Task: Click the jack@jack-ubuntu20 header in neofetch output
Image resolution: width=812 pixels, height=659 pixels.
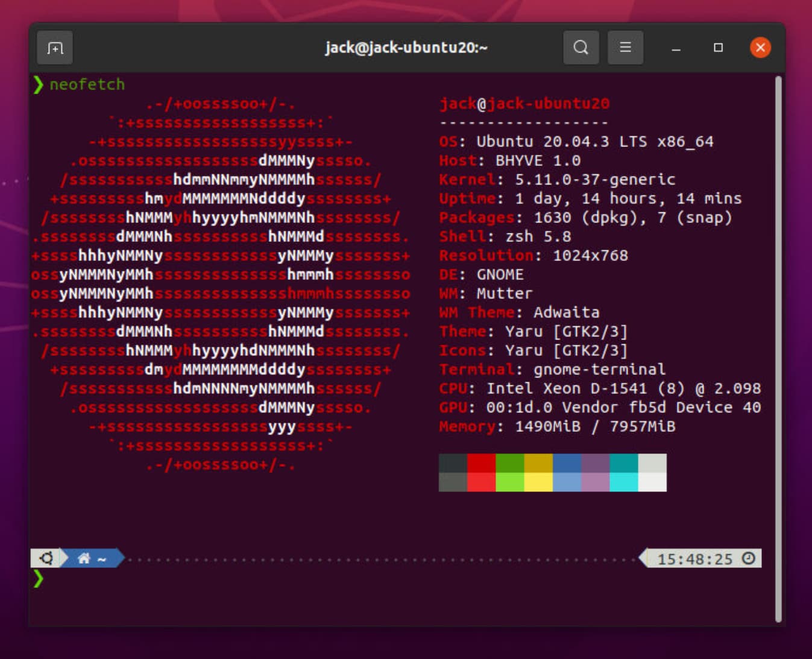Action: click(524, 104)
